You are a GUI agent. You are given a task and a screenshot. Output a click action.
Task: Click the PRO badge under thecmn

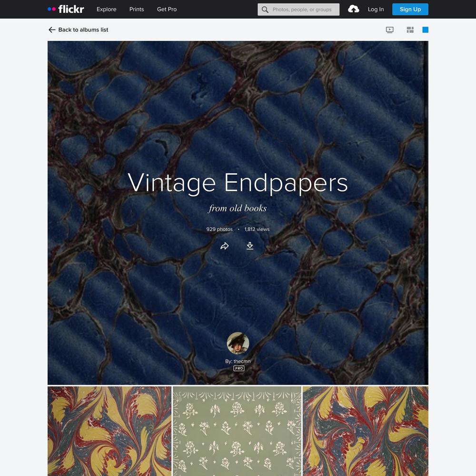[x=239, y=368]
